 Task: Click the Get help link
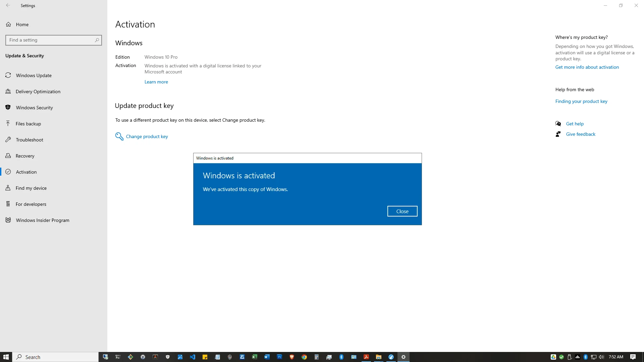tap(575, 124)
